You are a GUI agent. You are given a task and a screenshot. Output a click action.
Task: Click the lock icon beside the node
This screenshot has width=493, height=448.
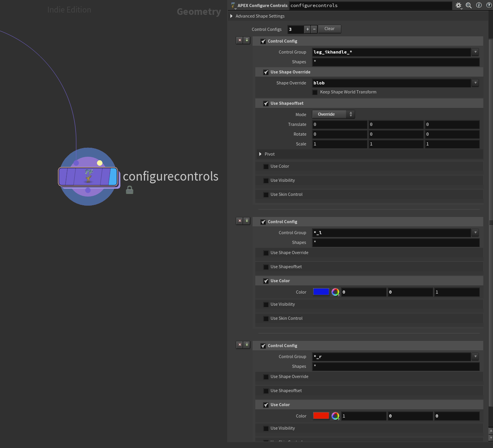coord(129,190)
